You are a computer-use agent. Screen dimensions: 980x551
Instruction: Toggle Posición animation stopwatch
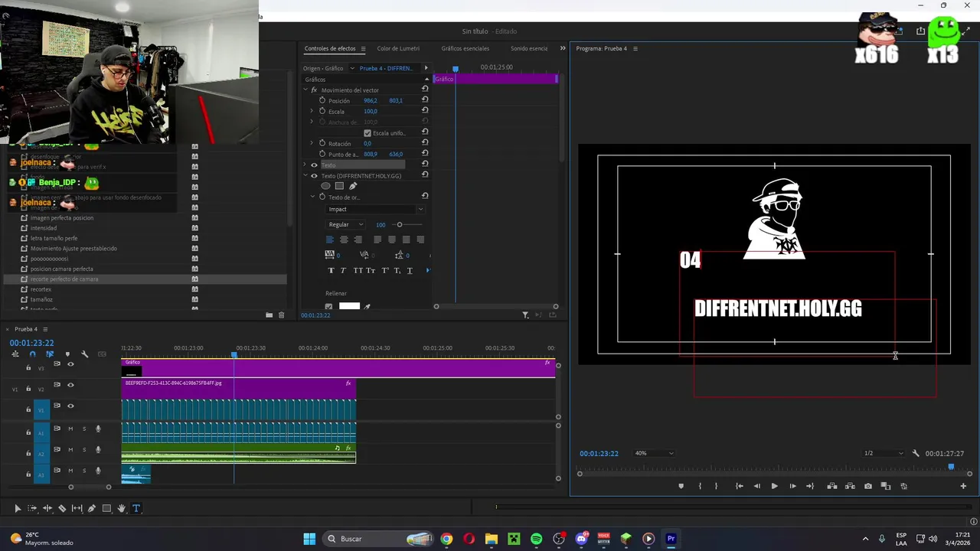tap(322, 100)
